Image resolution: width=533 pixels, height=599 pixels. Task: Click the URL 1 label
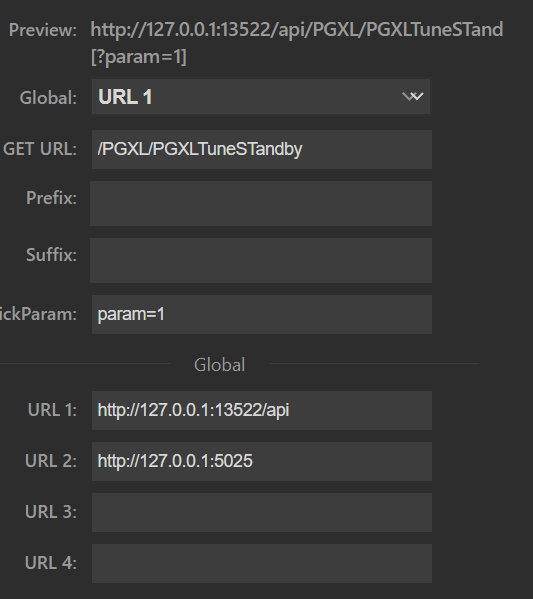click(52, 410)
